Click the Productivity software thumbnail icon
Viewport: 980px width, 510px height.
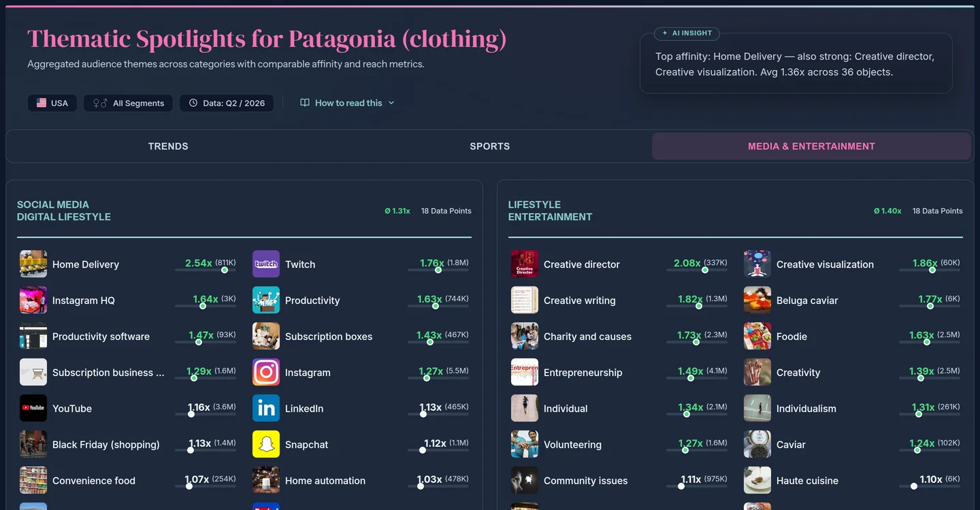[x=33, y=336]
